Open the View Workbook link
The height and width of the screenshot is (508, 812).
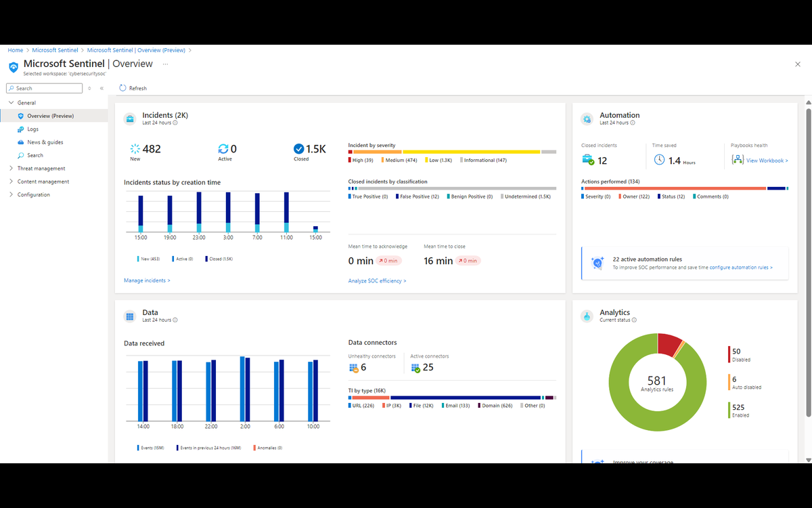coord(767,161)
